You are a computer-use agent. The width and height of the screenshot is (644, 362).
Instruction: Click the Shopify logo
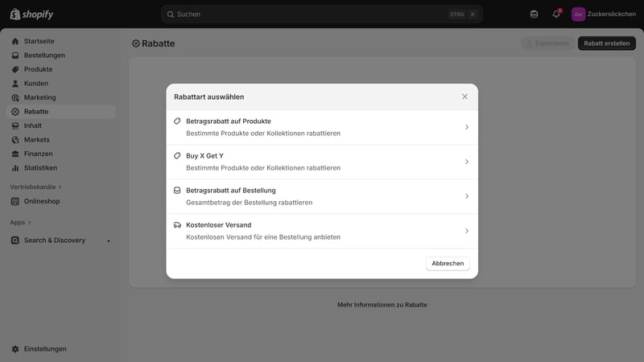click(31, 14)
